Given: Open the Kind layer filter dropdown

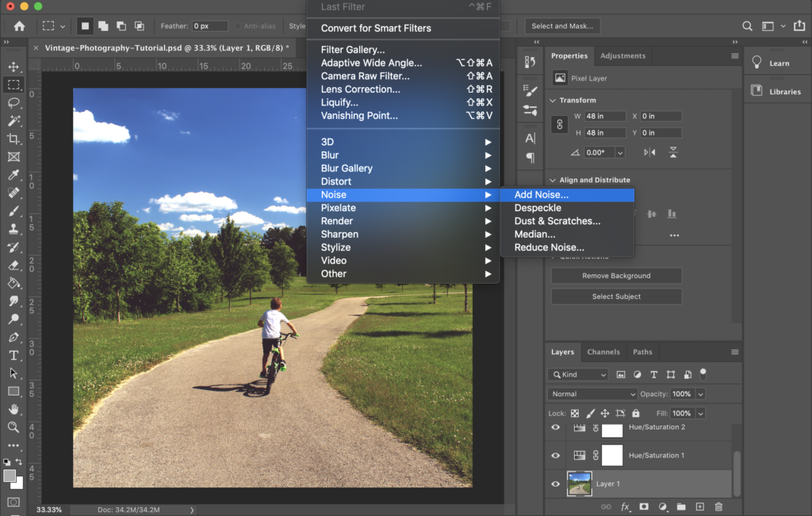Looking at the screenshot, I should 578,375.
